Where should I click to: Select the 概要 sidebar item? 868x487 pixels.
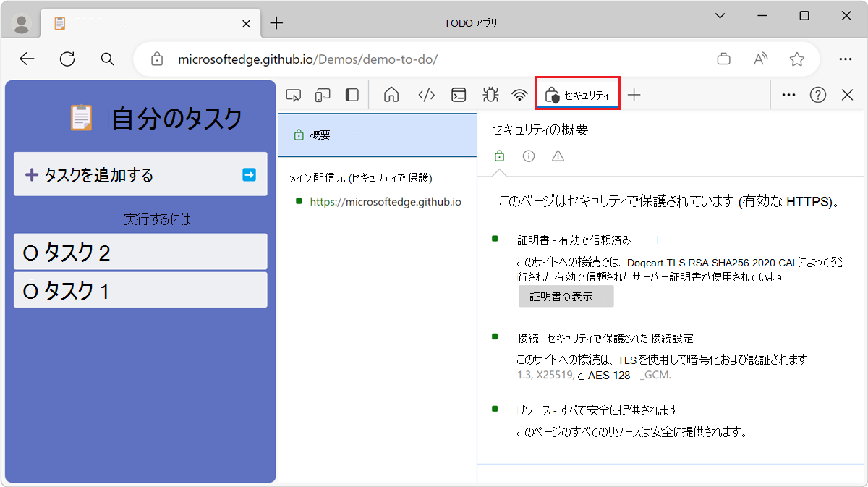tap(378, 135)
